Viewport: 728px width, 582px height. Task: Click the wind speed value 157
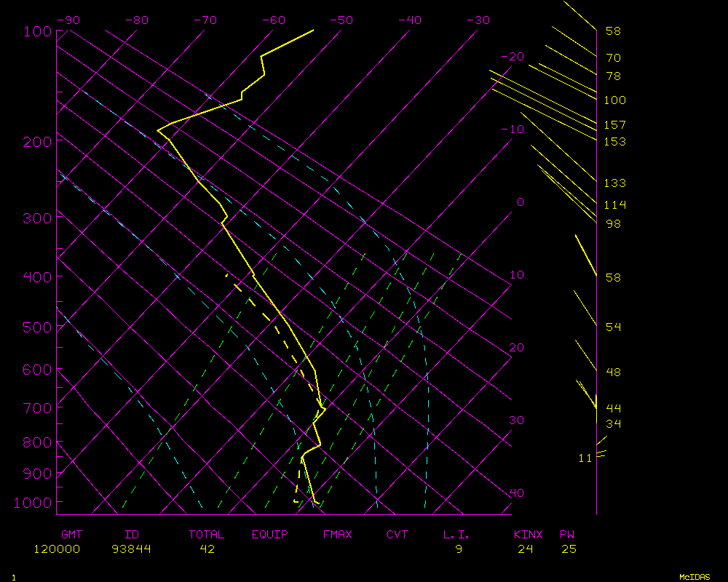[x=614, y=125]
